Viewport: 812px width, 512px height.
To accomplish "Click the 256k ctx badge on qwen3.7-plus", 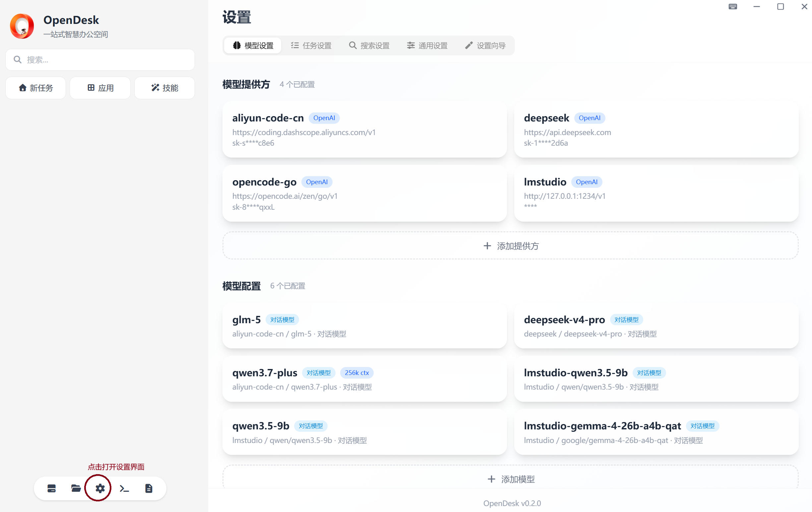I will point(357,373).
